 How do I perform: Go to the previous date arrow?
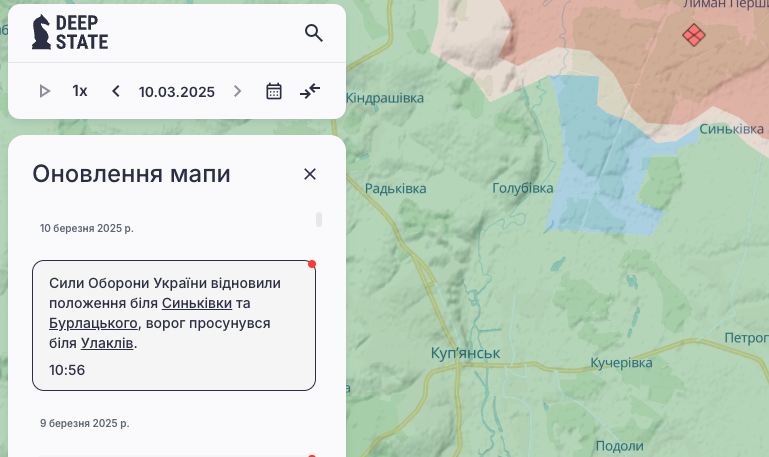click(116, 91)
